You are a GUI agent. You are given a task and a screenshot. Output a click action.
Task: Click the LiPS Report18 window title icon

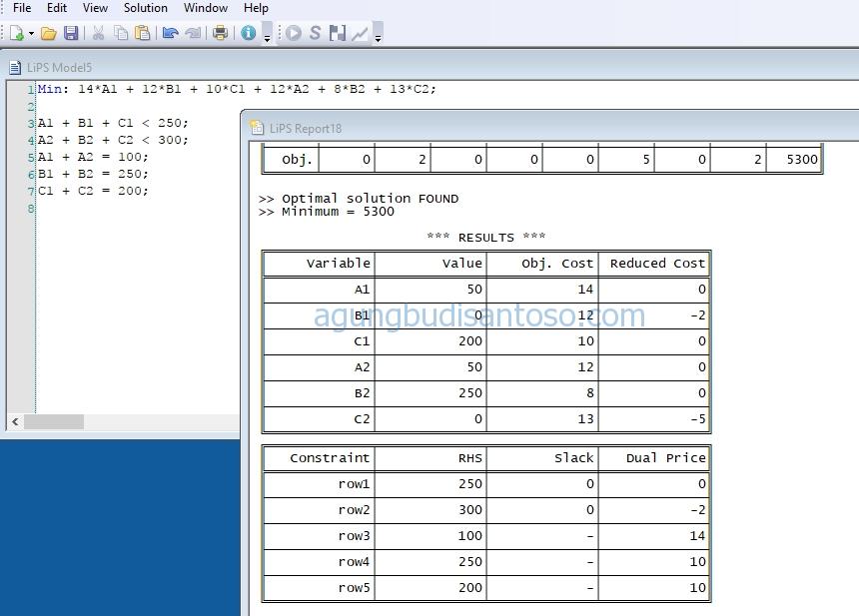click(257, 128)
